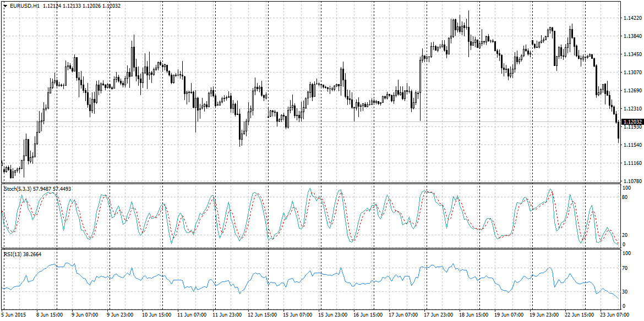Screen dimensions: 644x321
Task: Click the RSI 70 level label
Action: point(625,268)
